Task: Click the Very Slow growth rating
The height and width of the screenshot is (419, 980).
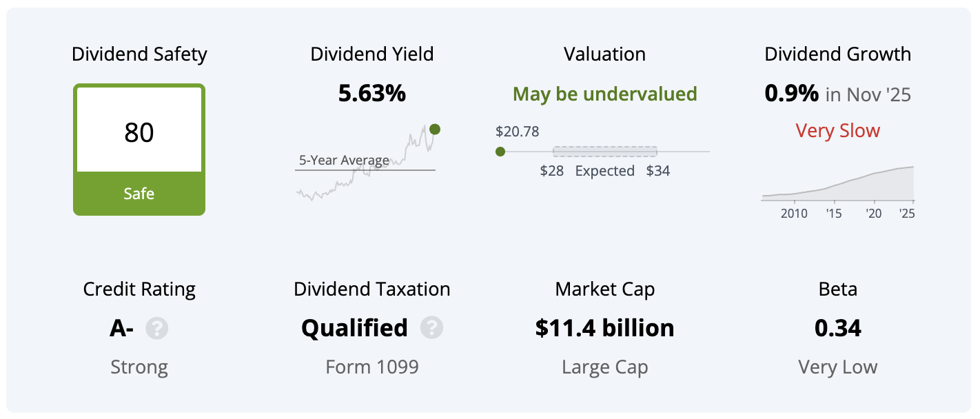Action: coord(838,131)
